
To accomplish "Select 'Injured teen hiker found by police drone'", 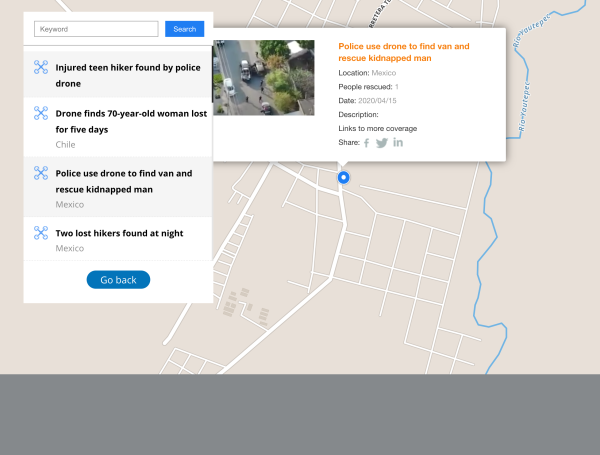I will [128, 75].
